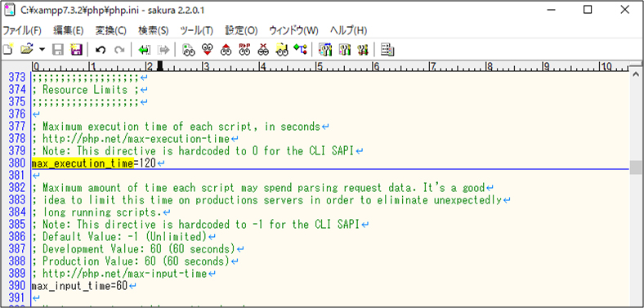Open outline analysis diagram icon
Image resolution: width=644 pixels, height=308 pixels.
point(300,50)
